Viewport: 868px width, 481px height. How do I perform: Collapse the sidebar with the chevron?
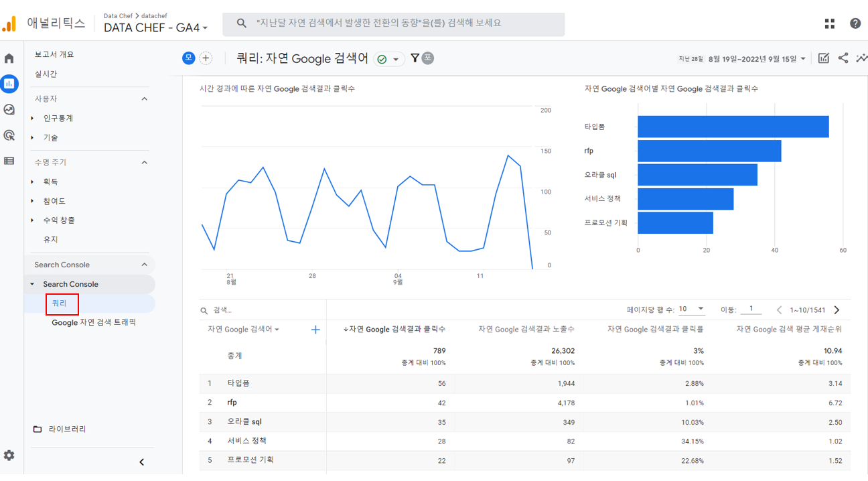(x=141, y=462)
